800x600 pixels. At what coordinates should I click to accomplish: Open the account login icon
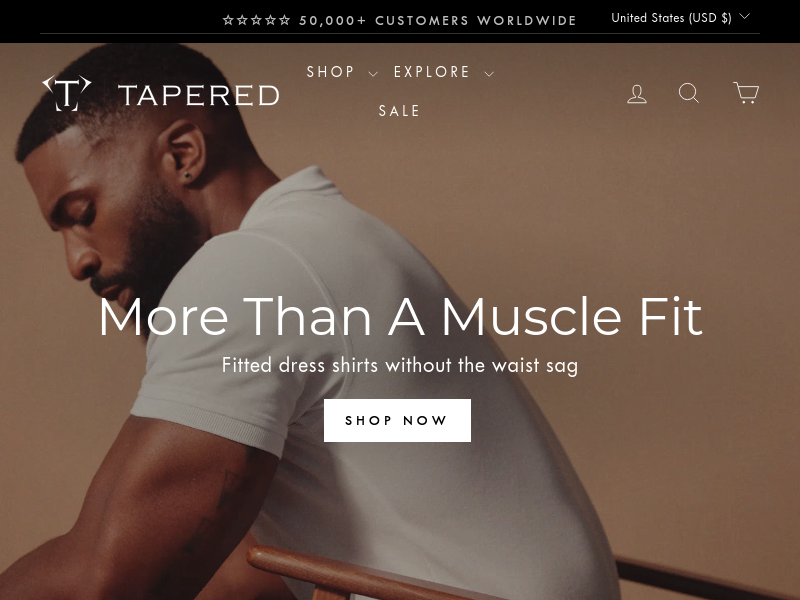click(637, 94)
